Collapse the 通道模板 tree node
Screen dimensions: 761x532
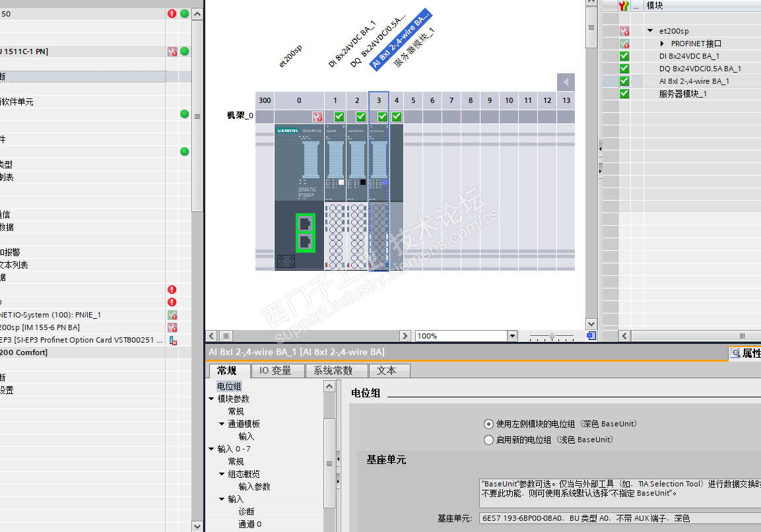pos(222,424)
